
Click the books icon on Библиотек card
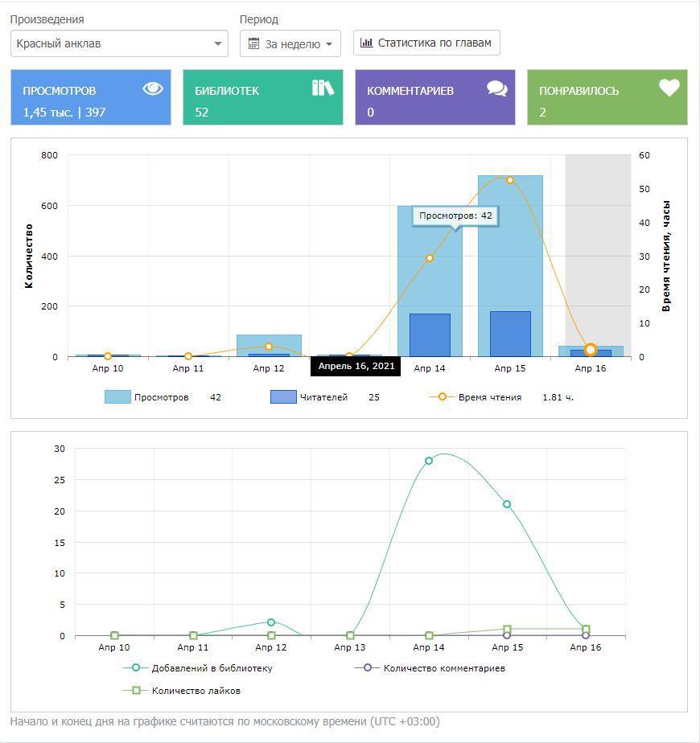pyautogui.click(x=323, y=88)
